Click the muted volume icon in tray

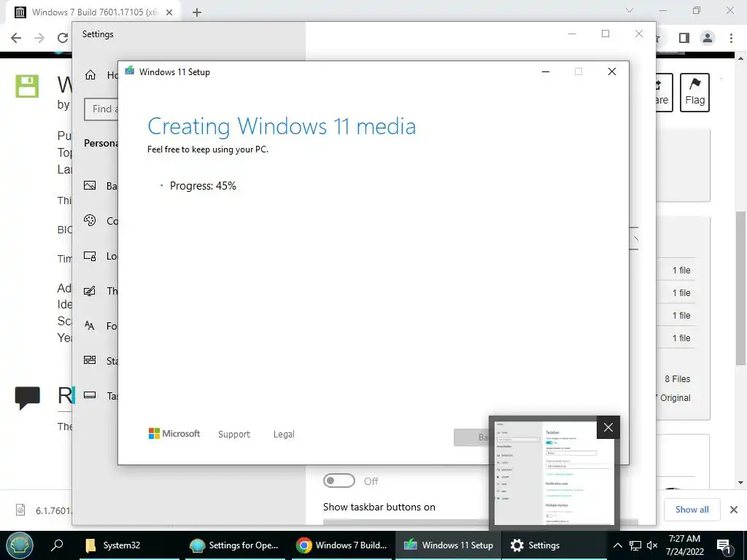652,545
